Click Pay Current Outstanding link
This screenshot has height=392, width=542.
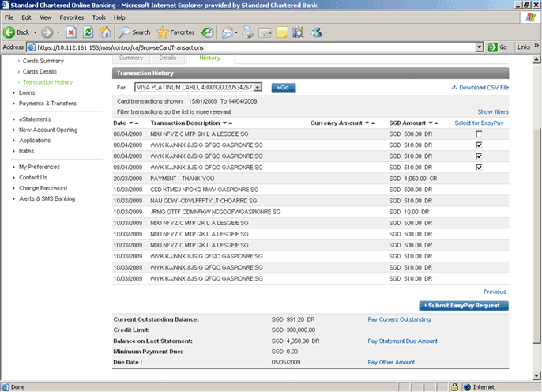tap(399, 319)
